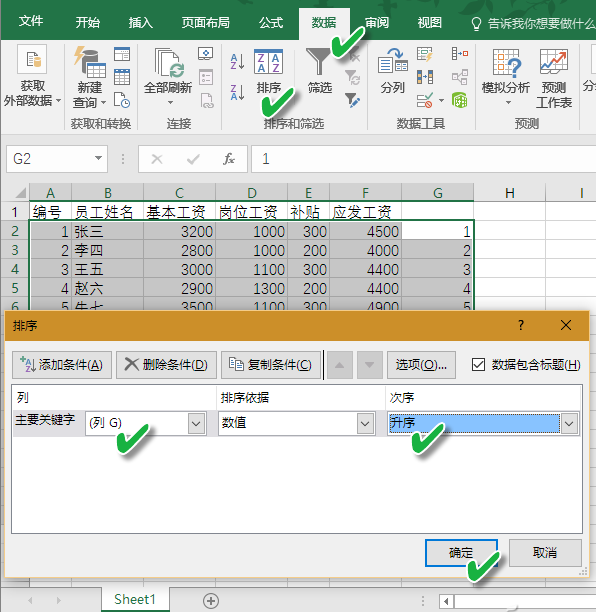Click the horizontal scrollbar left arrow
The width and height of the screenshot is (596, 612).
446,601
